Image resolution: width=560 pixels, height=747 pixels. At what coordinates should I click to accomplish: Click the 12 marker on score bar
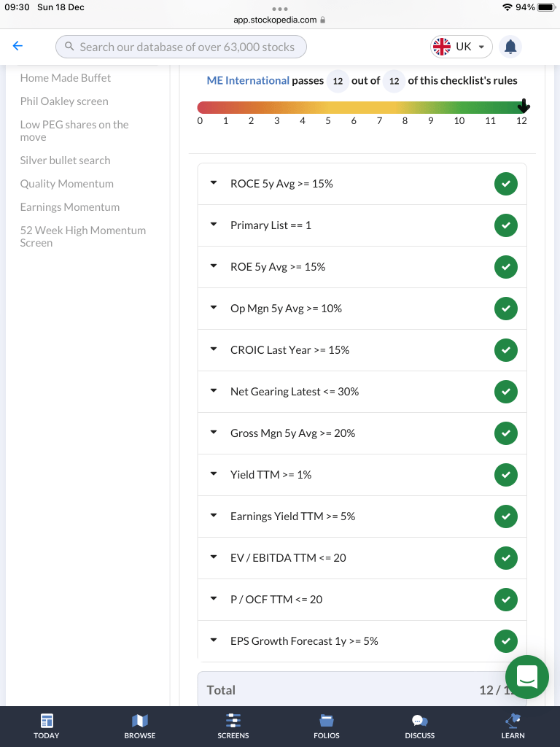523,107
